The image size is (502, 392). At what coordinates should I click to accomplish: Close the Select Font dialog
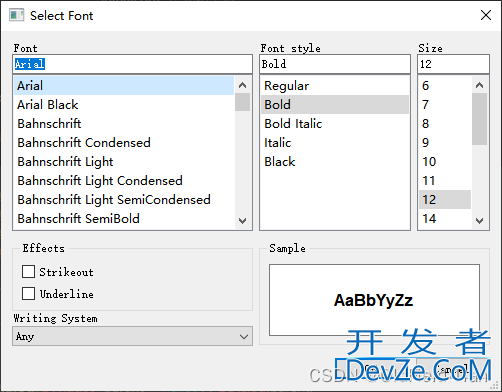(x=486, y=15)
